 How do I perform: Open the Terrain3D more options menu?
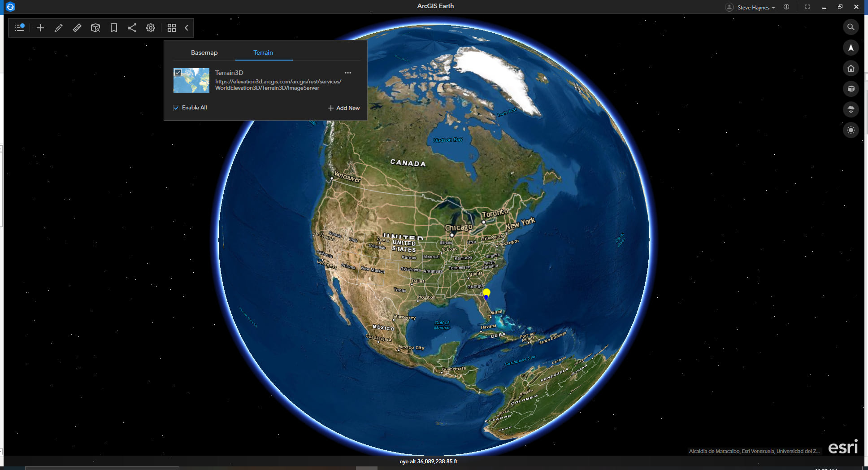348,73
